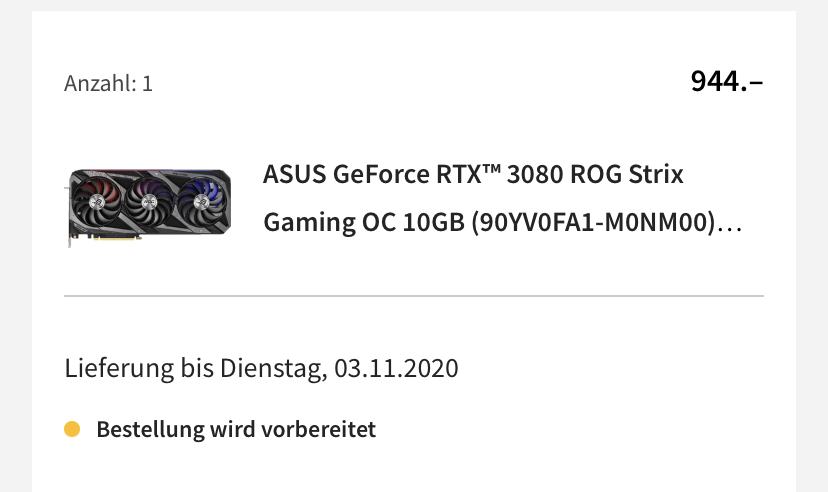
Task: Click the horizontal divider below the product
Action: point(414,296)
